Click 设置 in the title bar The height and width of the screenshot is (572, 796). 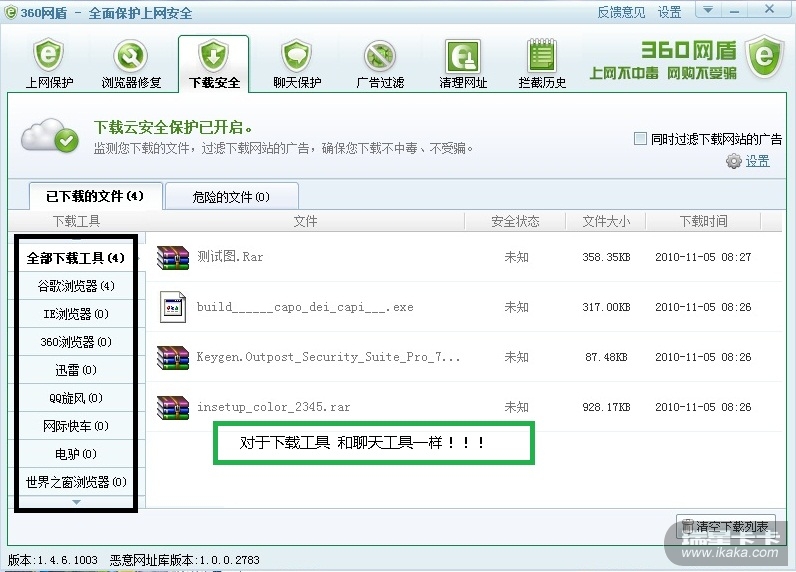tap(669, 12)
